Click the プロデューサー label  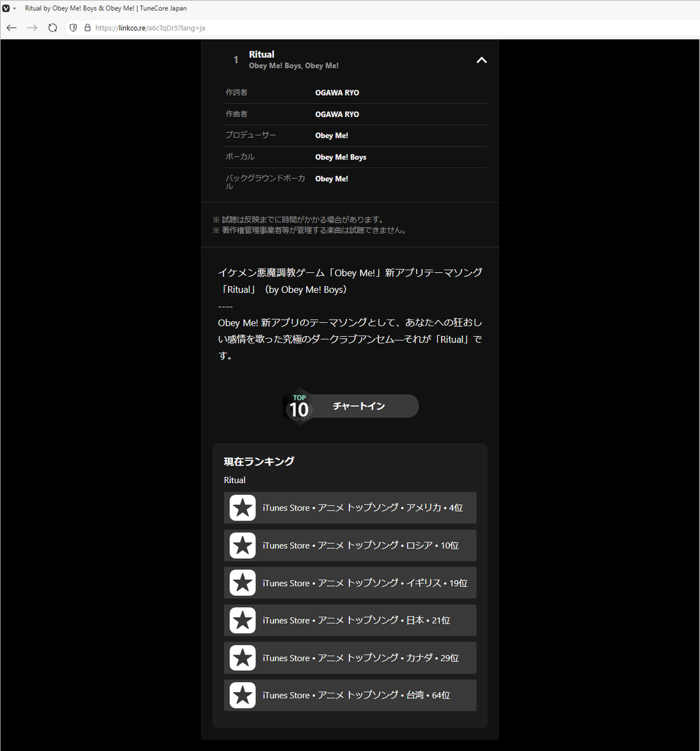click(x=250, y=135)
